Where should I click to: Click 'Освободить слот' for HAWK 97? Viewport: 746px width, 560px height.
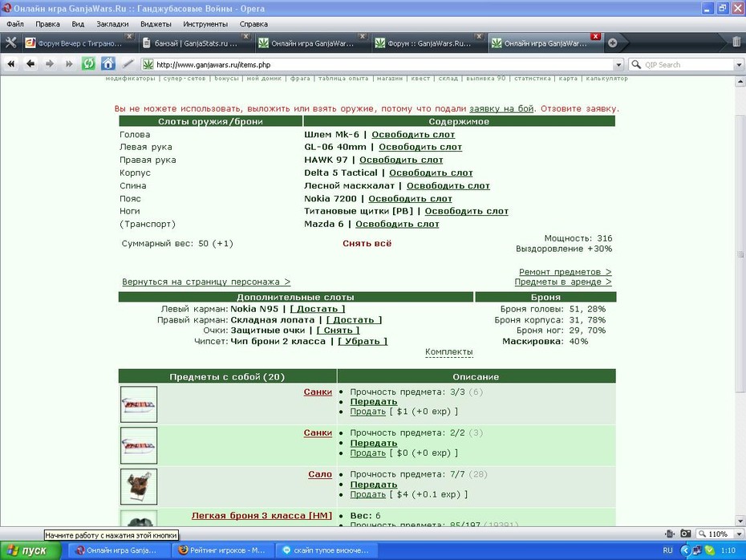point(401,160)
